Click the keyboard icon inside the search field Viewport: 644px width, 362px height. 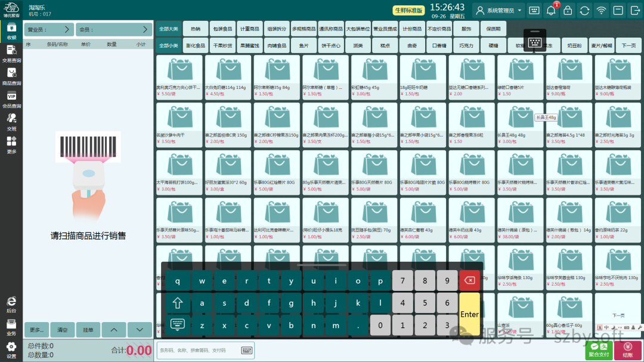click(x=246, y=350)
